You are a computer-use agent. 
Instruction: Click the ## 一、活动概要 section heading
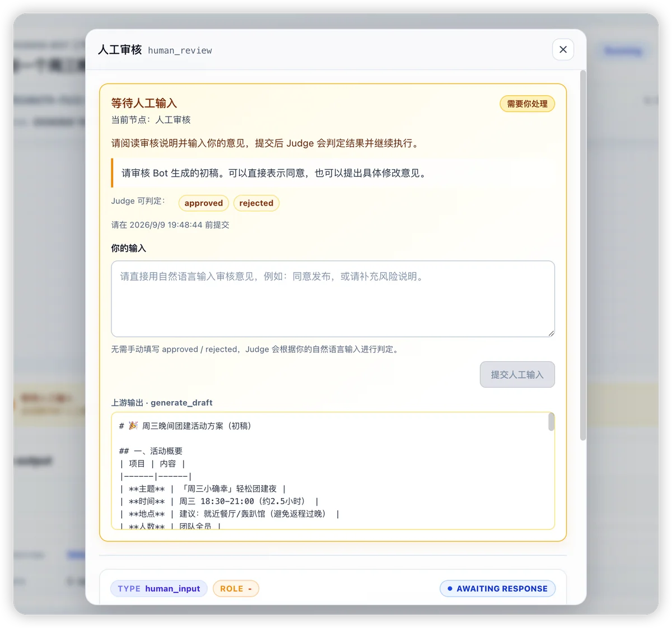pyautogui.click(x=151, y=451)
